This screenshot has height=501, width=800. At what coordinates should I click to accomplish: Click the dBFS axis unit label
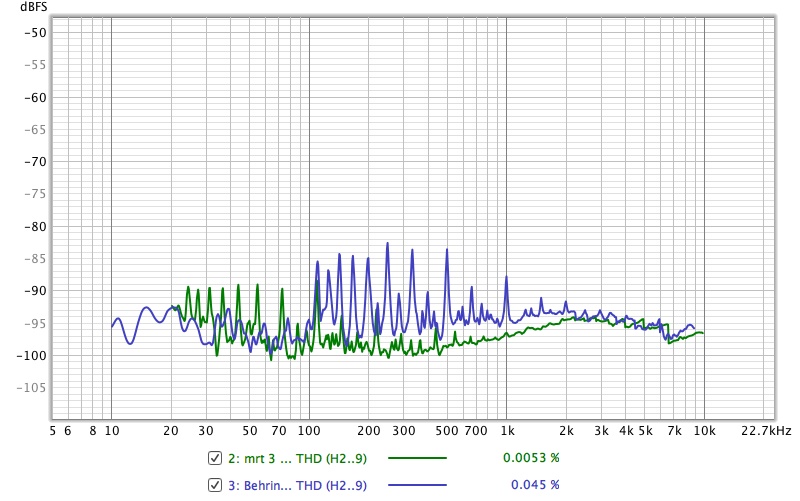34,7
